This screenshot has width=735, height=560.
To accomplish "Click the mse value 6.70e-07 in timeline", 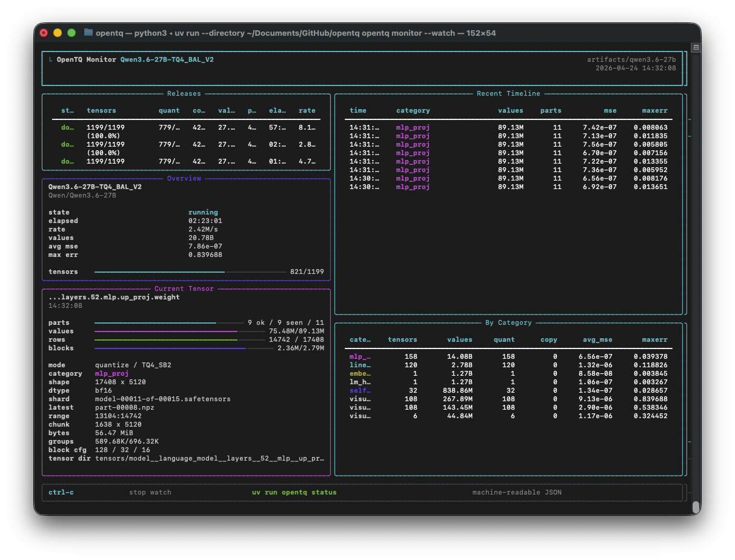I will [x=600, y=153].
